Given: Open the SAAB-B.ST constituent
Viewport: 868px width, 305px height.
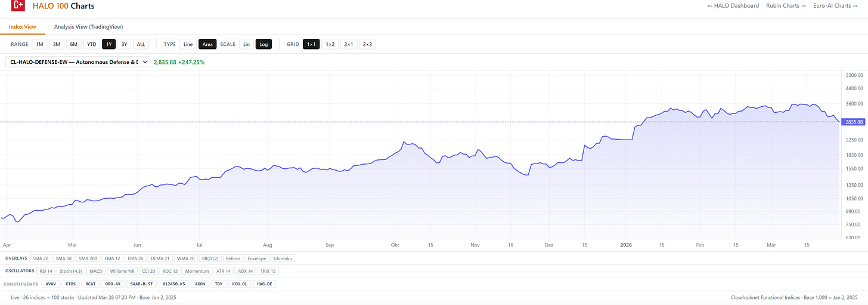Looking at the screenshot, I should pos(142,284).
